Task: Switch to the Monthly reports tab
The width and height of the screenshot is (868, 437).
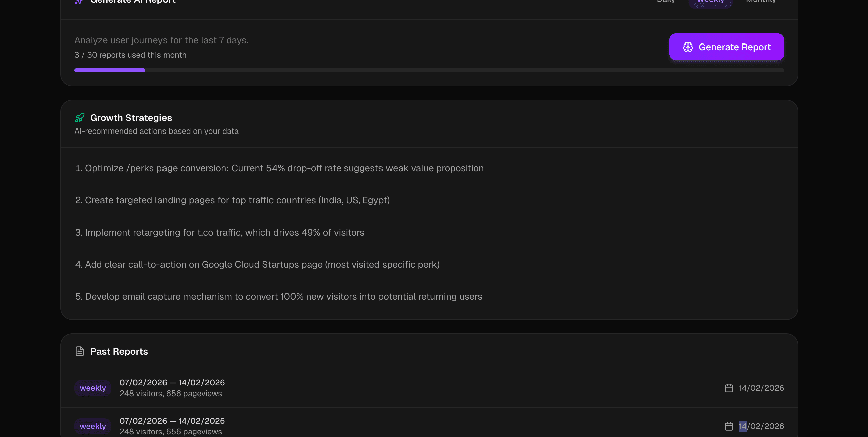Action: point(761,1)
